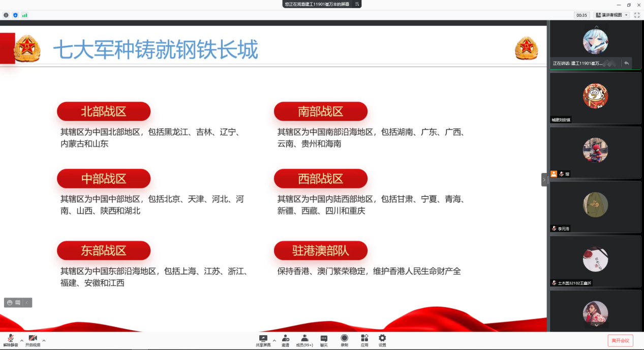This screenshot has width=644, height=350.
Task: Click the red 离开会议 leave button
Action: click(x=620, y=340)
